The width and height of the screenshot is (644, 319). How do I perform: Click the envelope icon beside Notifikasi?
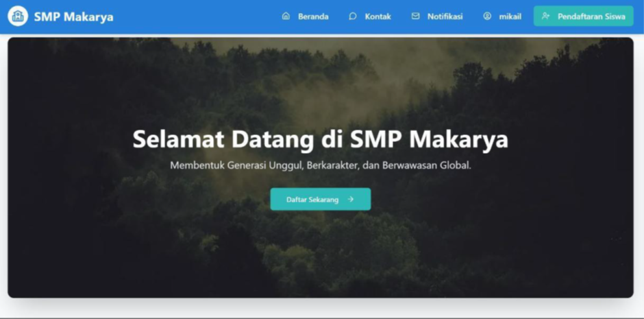(x=416, y=16)
